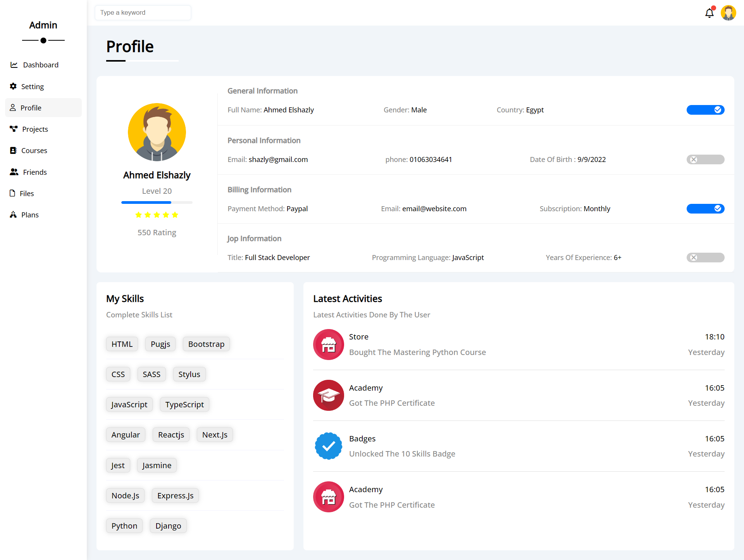
Task: Click the Projects icon in the sidebar
Action: coord(14,129)
